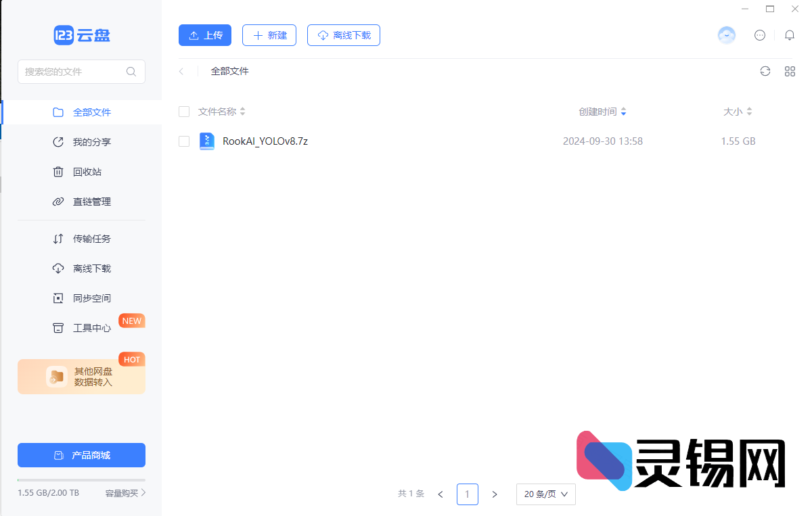The height and width of the screenshot is (516, 812).
Task: Click the 新建 new item button
Action: click(269, 35)
